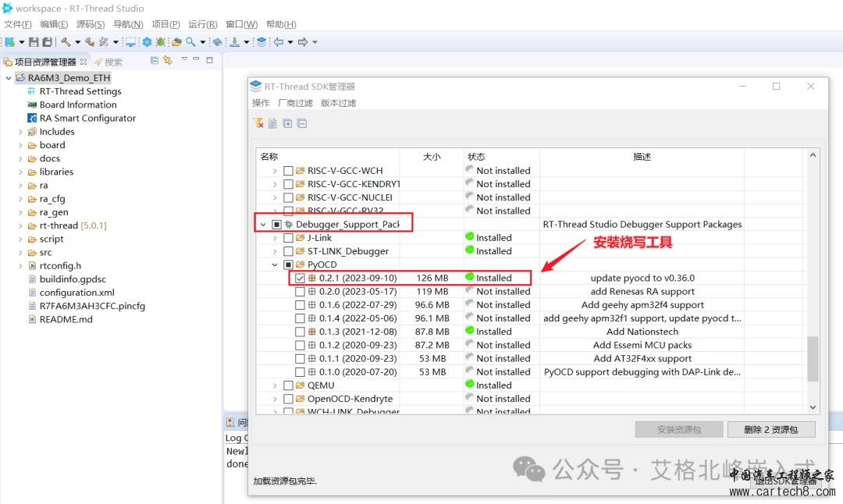The width and height of the screenshot is (843, 504).
Task: Navigate forward with the right arrow
Action: [x=303, y=42]
